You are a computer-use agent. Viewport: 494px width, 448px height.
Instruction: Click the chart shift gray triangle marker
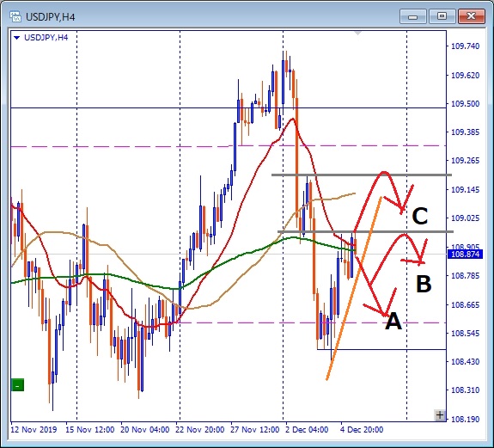pos(357,33)
